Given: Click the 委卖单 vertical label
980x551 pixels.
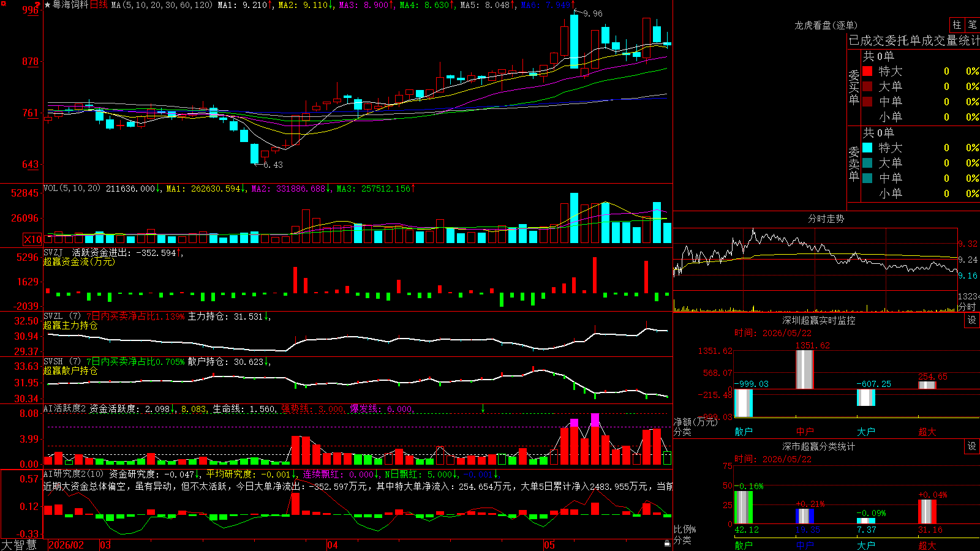Looking at the screenshot, I should [854, 164].
